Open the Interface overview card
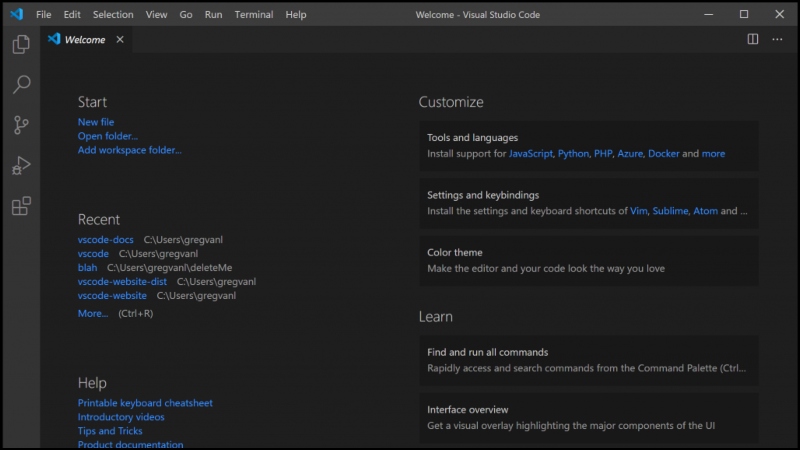This screenshot has height=450, width=800. click(x=589, y=418)
